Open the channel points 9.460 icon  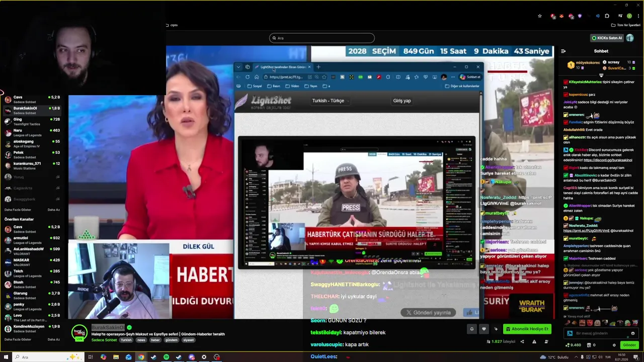(573, 345)
